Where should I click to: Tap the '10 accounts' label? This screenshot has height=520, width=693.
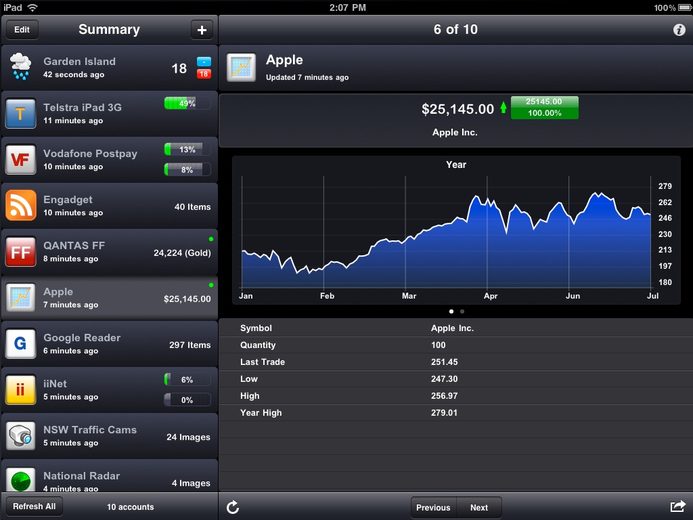pos(130,507)
